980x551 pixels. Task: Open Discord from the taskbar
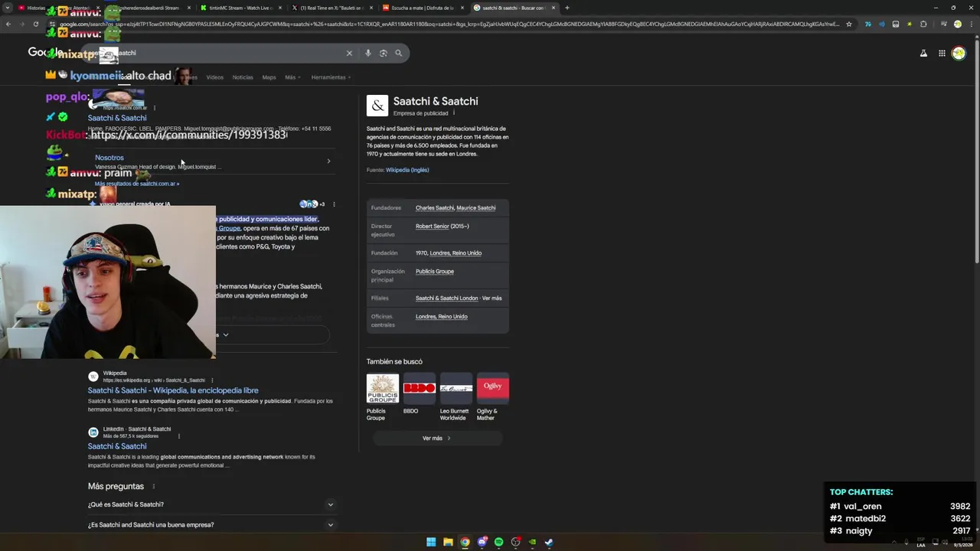(482, 542)
